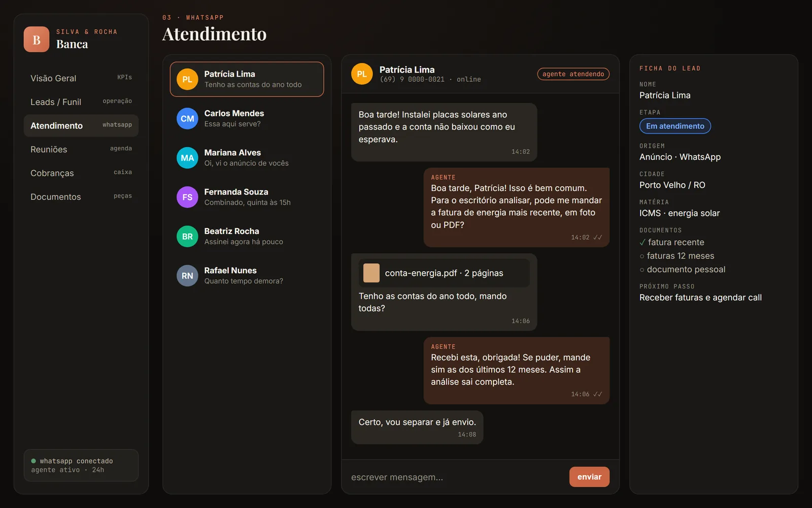
Task: Click Beatriz Rocha's BR avatar
Action: pyautogui.click(x=187, y=236)
